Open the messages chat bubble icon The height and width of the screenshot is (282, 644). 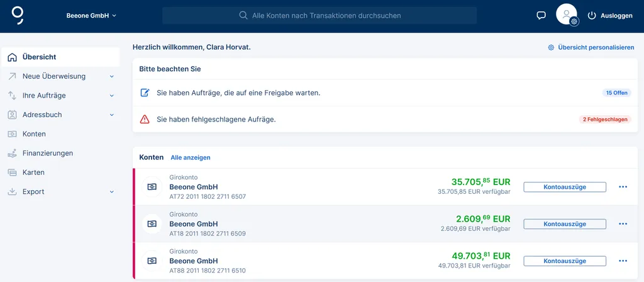point(541,16)
